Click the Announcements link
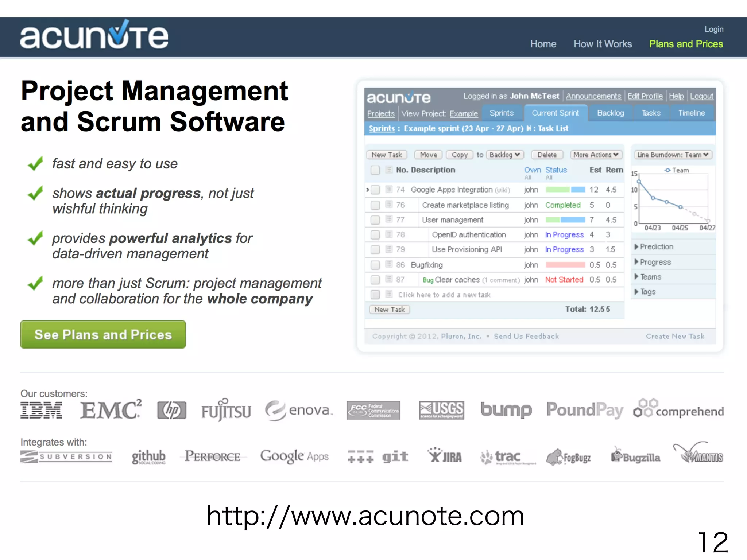 [x=593, y=96]
